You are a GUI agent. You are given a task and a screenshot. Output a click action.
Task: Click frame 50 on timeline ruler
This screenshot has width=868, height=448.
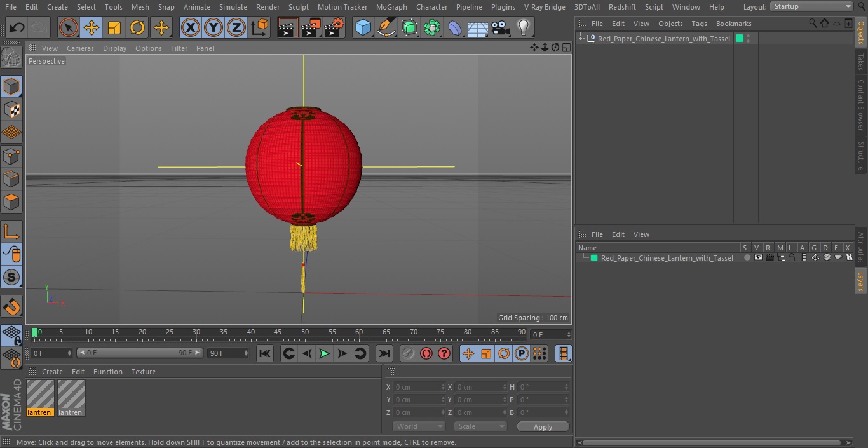tap(305, 332)
